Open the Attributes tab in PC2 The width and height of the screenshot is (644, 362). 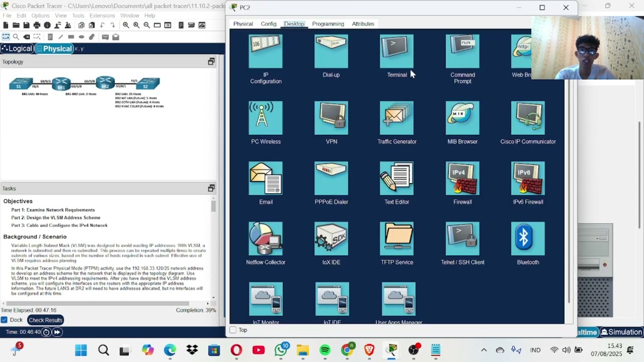click(x=363, y=24)
